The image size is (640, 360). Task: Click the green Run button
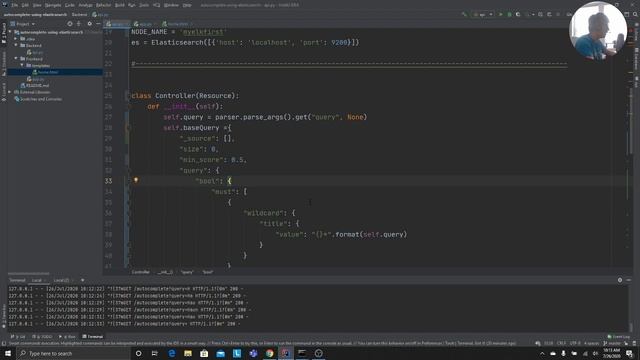501,14
